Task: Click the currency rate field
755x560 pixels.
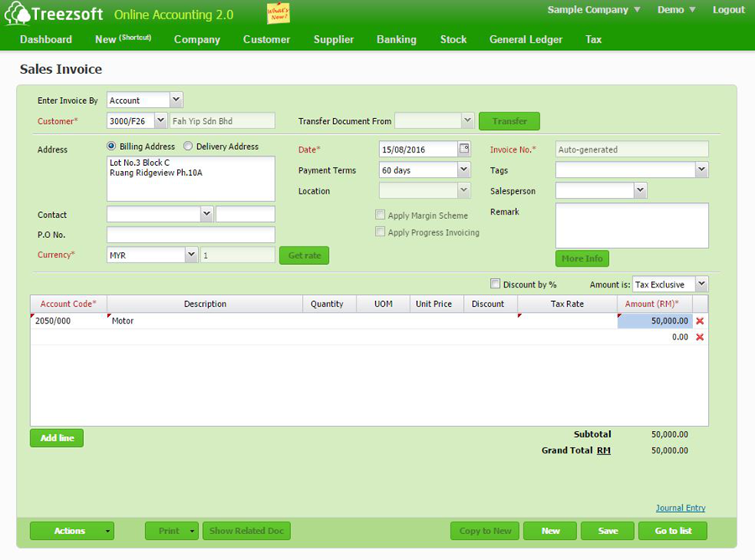Action: (238, 255)
